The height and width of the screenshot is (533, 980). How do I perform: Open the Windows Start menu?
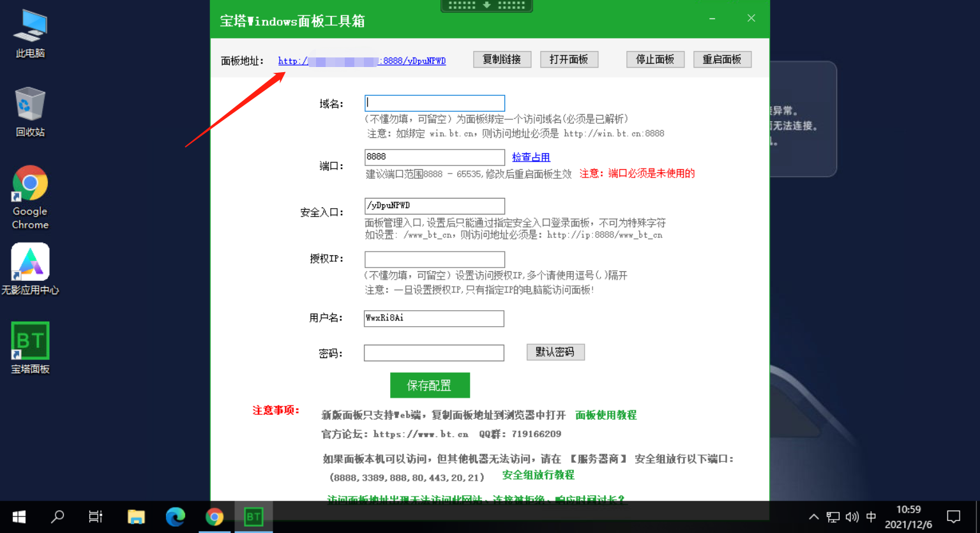click(x=19, y=517)
